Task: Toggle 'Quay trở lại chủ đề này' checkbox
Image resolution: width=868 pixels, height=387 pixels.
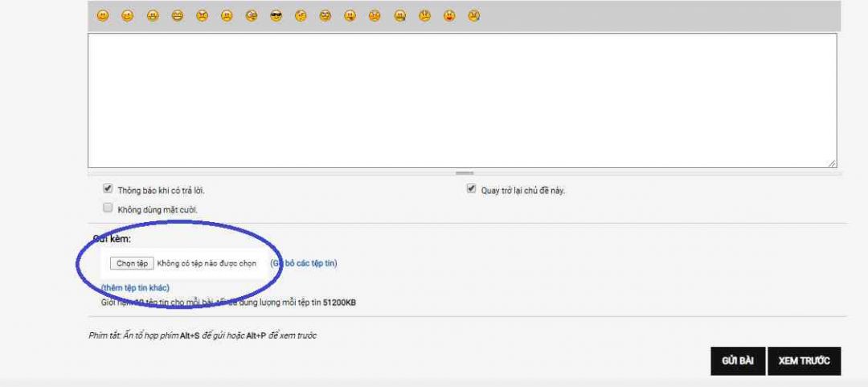Action: 472,189
